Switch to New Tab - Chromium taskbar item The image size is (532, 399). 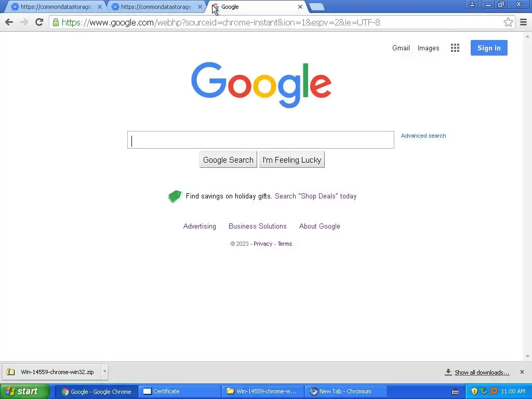tap(345, 392)
